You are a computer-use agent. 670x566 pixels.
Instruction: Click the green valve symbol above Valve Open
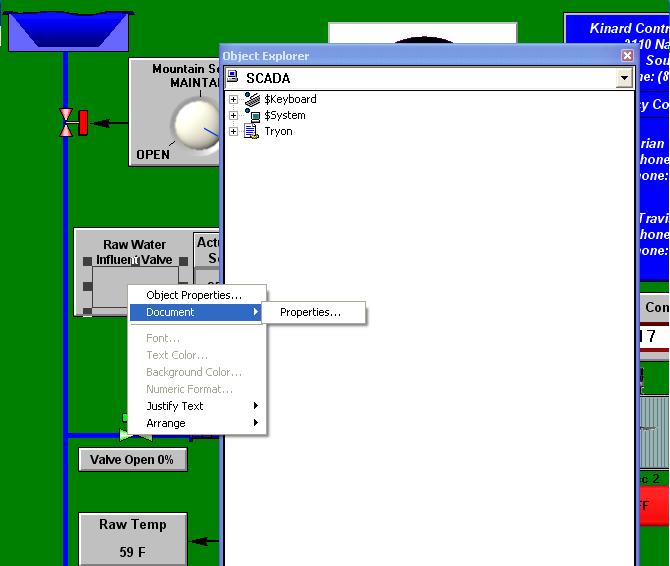click(136, 435)
